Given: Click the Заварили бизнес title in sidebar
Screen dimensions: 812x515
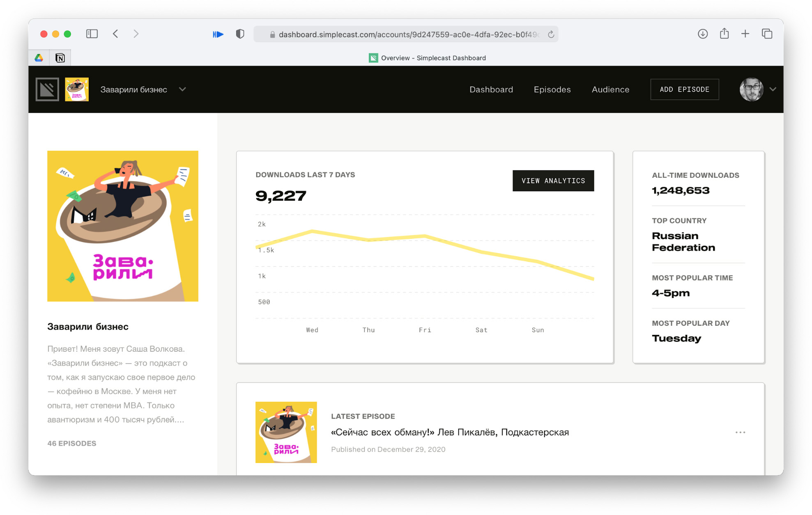Looking at the screenshot, I should (88, 327).
